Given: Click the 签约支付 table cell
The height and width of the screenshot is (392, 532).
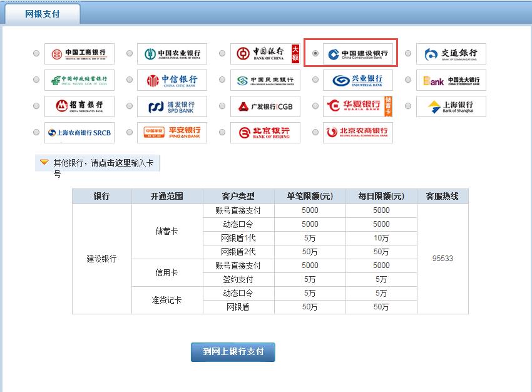Looking at the screenshot, I should [238, 279].
